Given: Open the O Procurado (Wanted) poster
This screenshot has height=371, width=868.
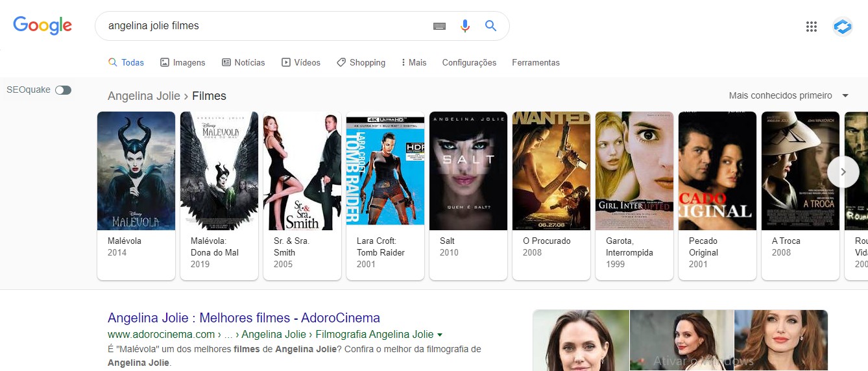Looking at the screenshot, I should [551, 171].
